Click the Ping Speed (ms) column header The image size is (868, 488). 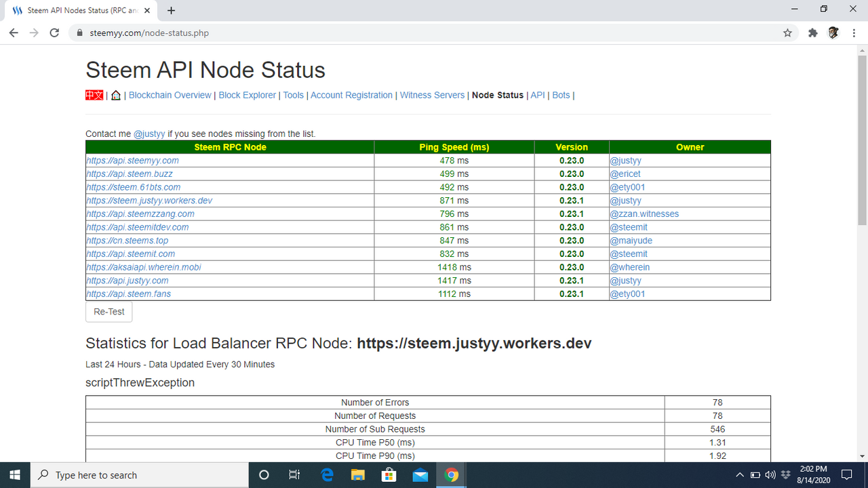(454, 147)
